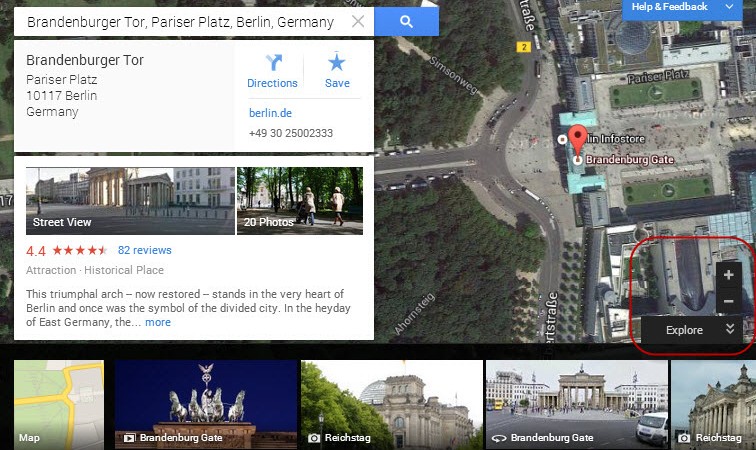The height and width of the screenshot is (450, 756).
Task: Open the Brandenburg Gate Street View panorama thumbnail
Action: coord(577,405)
